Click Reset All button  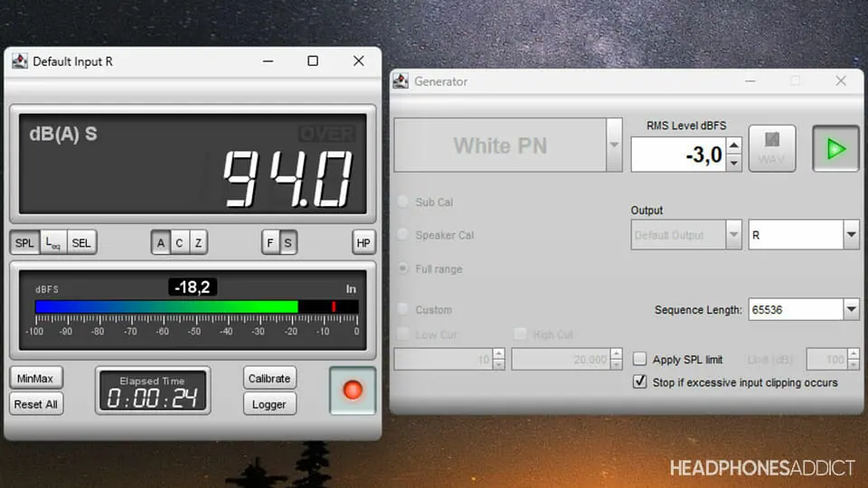pos(35,405)
